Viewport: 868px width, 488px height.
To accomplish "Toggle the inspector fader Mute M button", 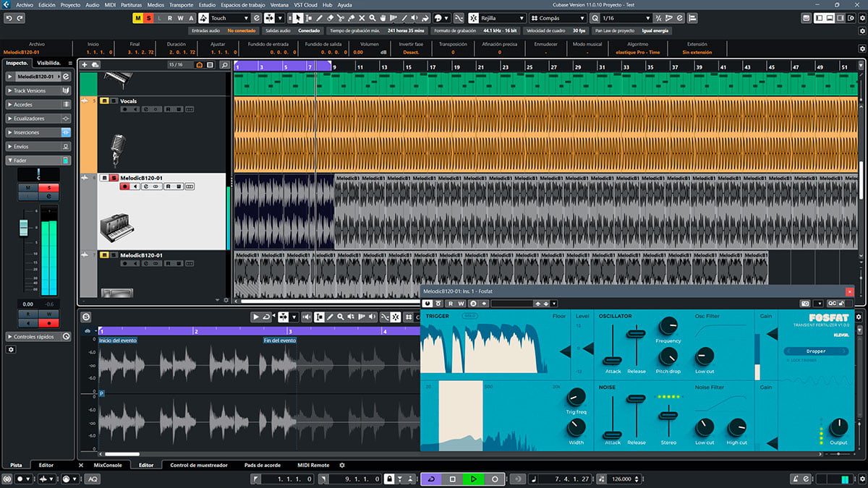I will (x=29, y=188).
